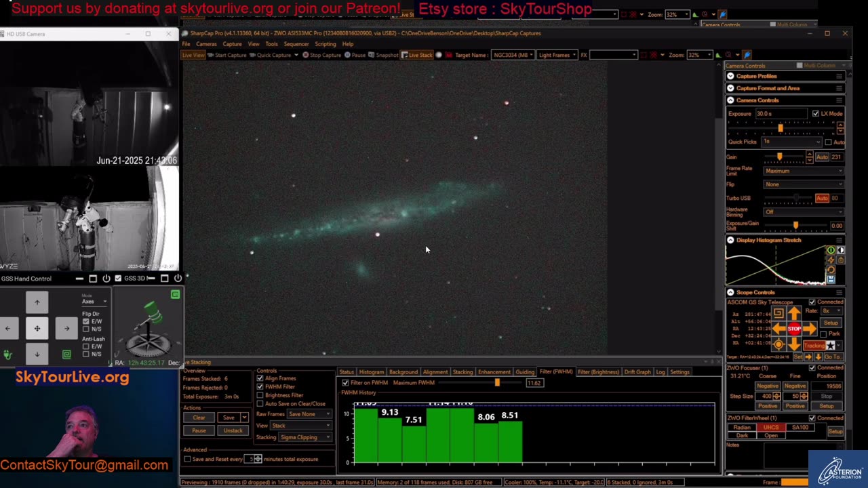
Task: Click the Pause button in stacking Actions
Action: coord(199,430)
